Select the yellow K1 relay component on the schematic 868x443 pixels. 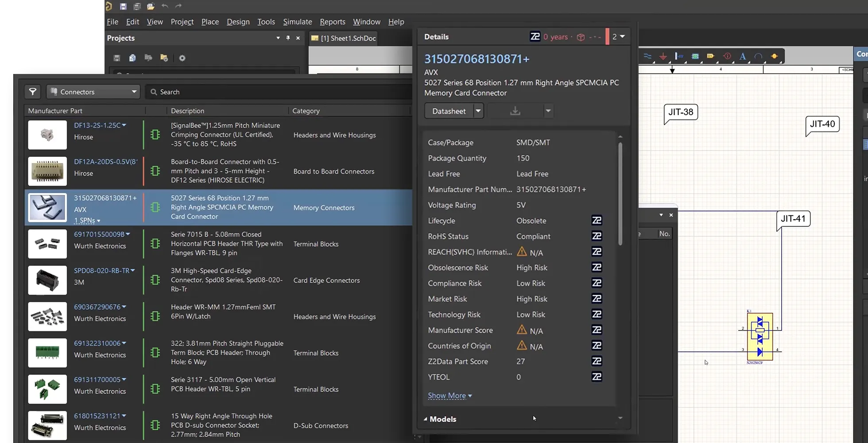(760, 337)
